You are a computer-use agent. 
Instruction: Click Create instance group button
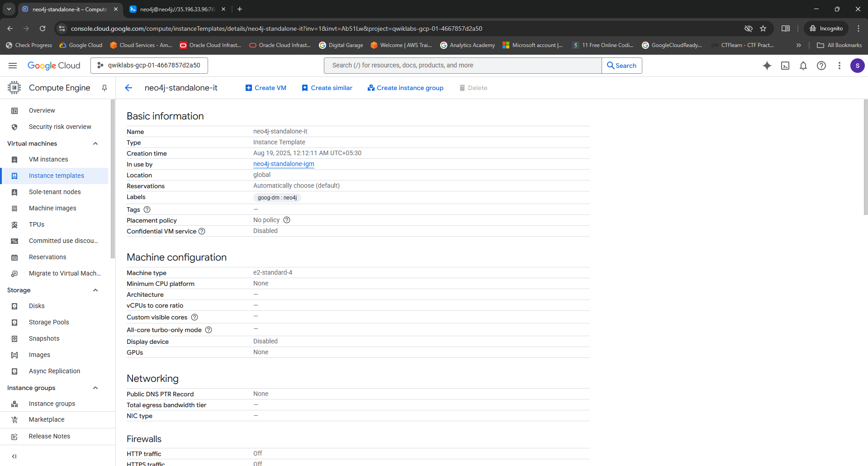[x=406, y=88]
